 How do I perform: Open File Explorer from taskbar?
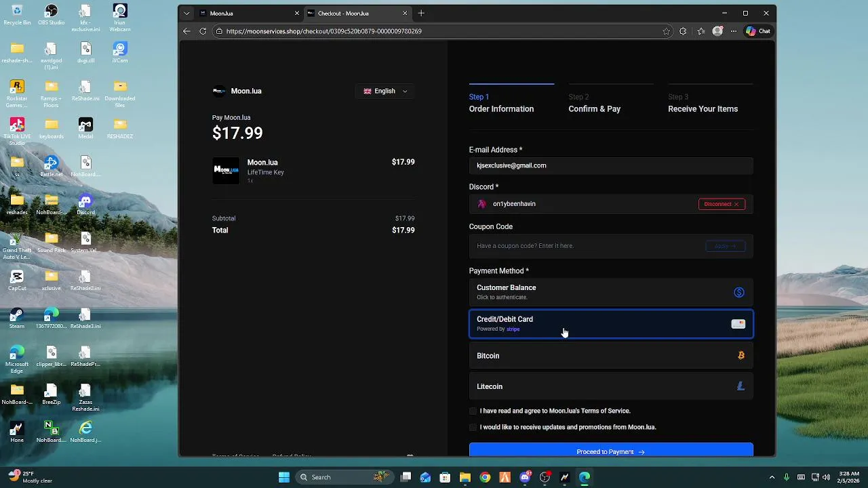tap(465, 477)
